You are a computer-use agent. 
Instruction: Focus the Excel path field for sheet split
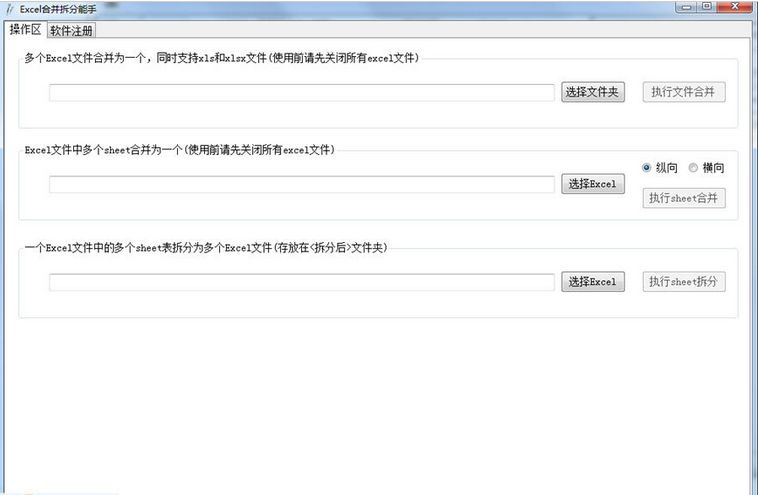coord(302,282)
